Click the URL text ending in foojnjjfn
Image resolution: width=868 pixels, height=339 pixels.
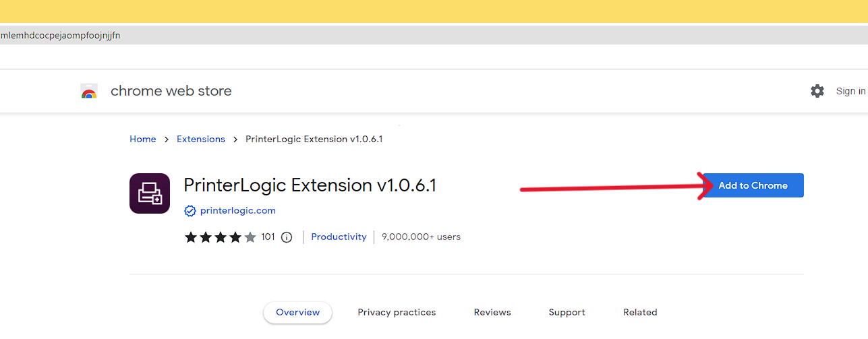pyautogui.click(x=60, y=35)
